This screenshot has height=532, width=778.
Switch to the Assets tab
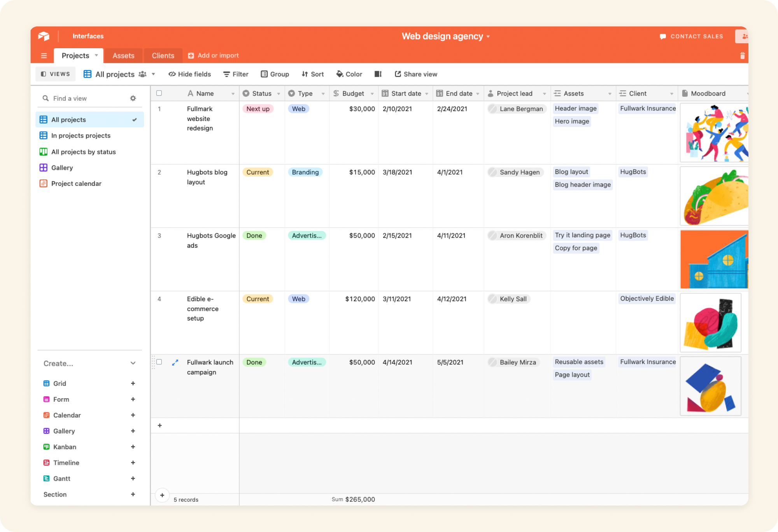tap(123, 56)
